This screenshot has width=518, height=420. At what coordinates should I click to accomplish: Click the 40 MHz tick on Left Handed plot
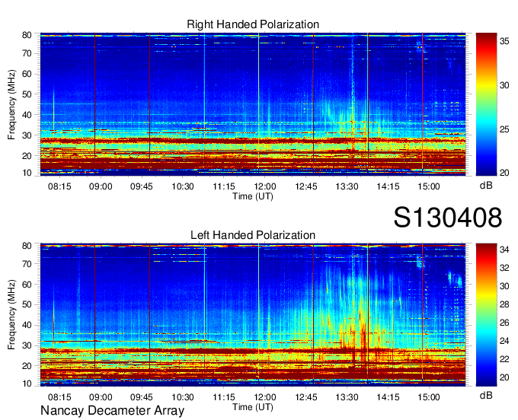click(27, 325)
